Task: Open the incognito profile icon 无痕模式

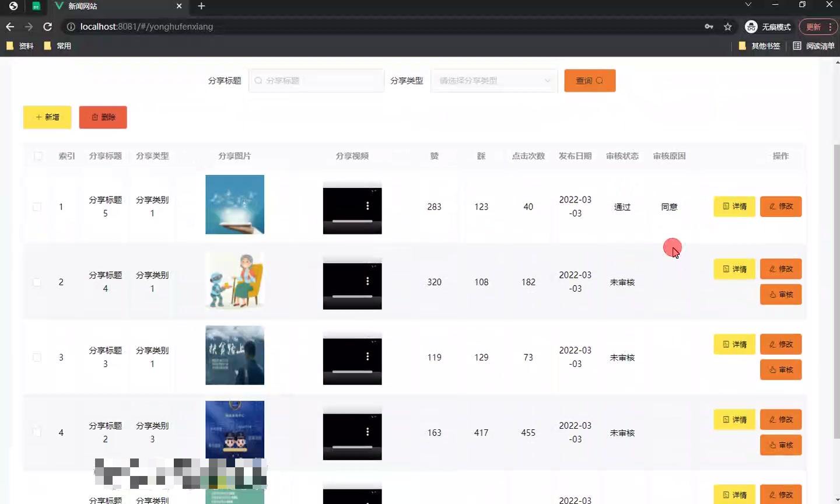Action: (x=768, y=27)
